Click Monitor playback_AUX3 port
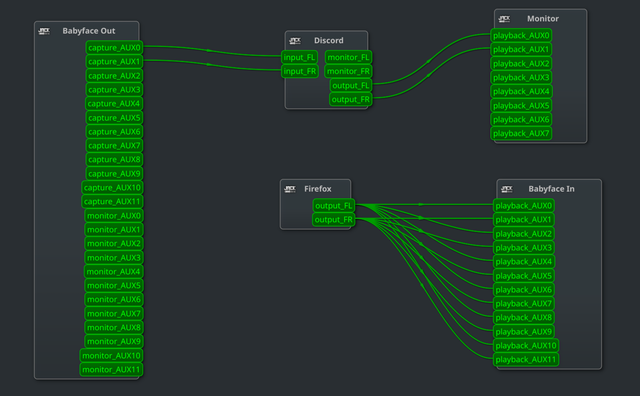 click(x=521, y=78)
